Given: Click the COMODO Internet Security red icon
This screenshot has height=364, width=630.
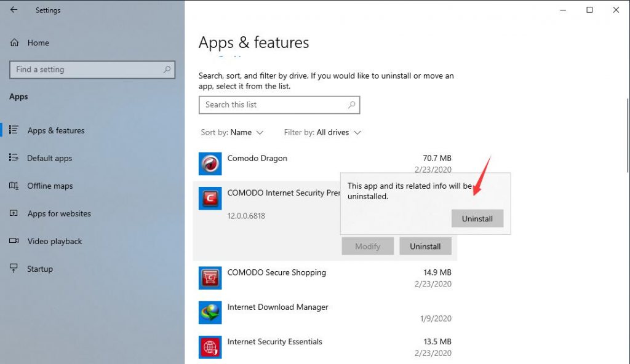Looking at the screenshot, I should [x=210, y=198].
